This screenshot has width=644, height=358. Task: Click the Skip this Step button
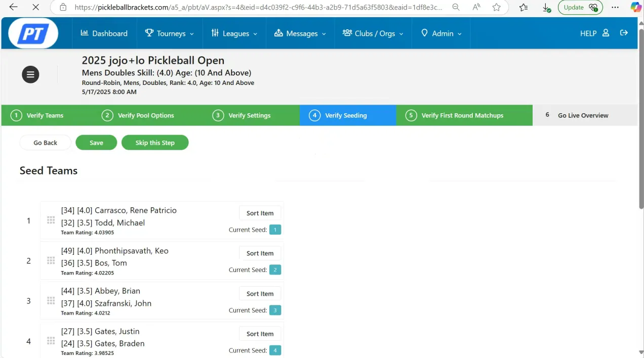pos(155,143)
